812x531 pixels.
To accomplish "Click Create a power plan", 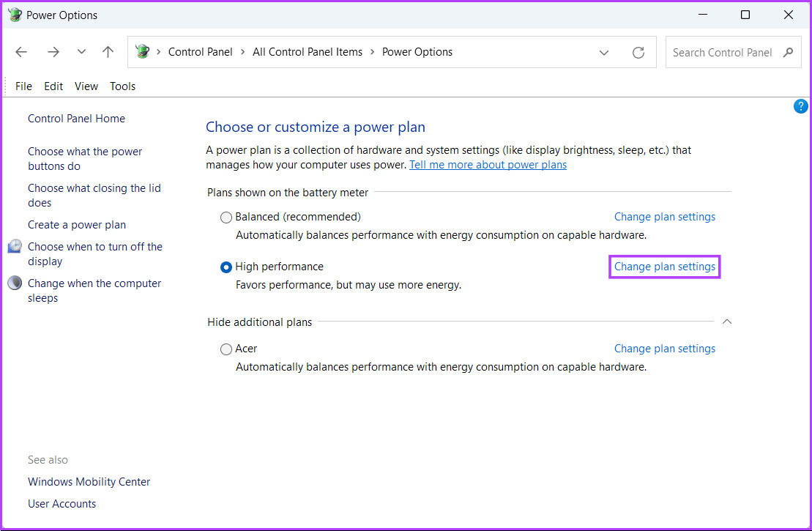I will pos(77,225).
